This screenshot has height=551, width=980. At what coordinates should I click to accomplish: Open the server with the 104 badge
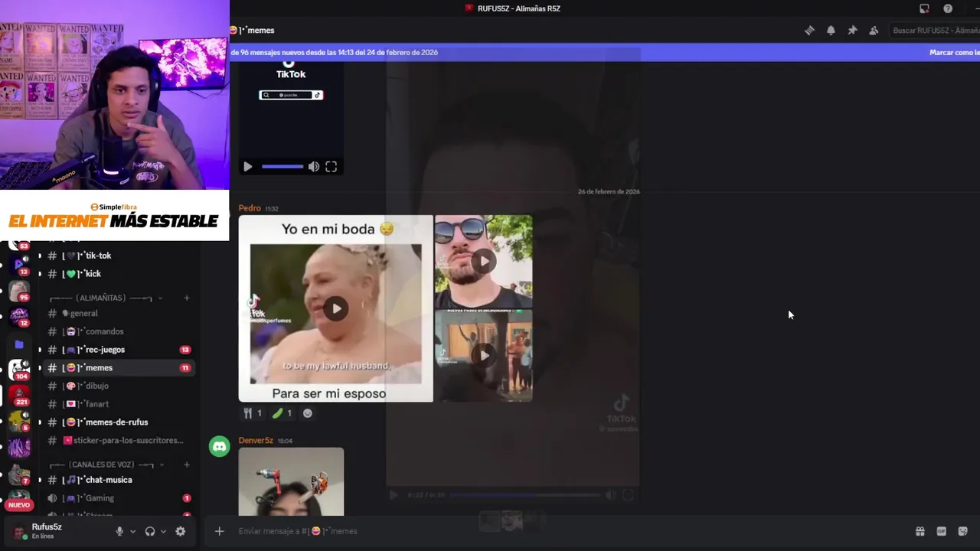coord(19,370)
